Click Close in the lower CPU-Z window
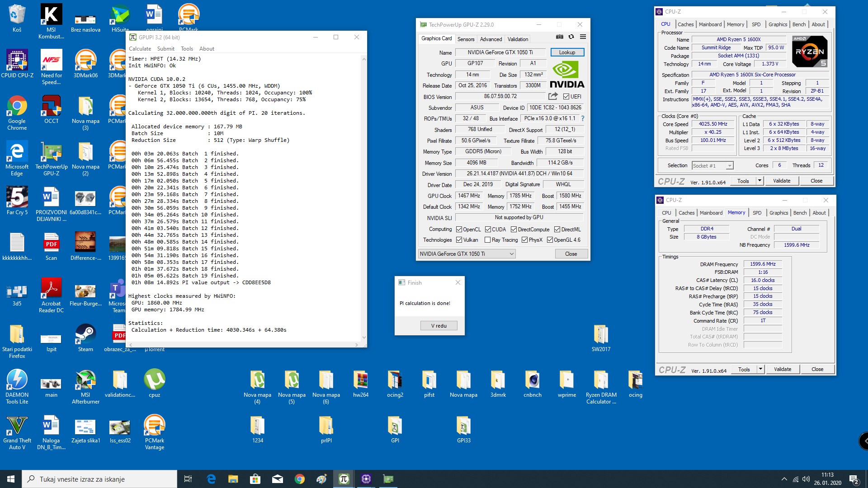This screenshot has width=868, height=488. [x=817, y=369]
